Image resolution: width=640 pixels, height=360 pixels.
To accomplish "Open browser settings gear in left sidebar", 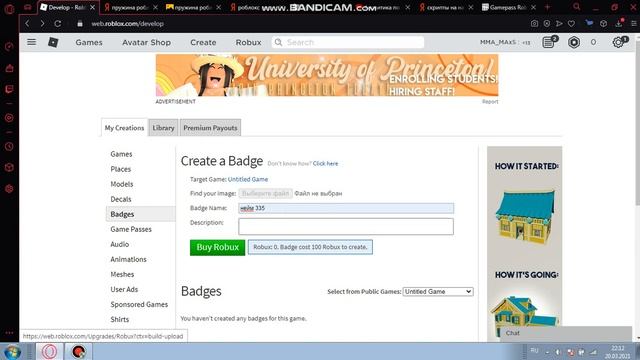I will click(x=9, y=189).
